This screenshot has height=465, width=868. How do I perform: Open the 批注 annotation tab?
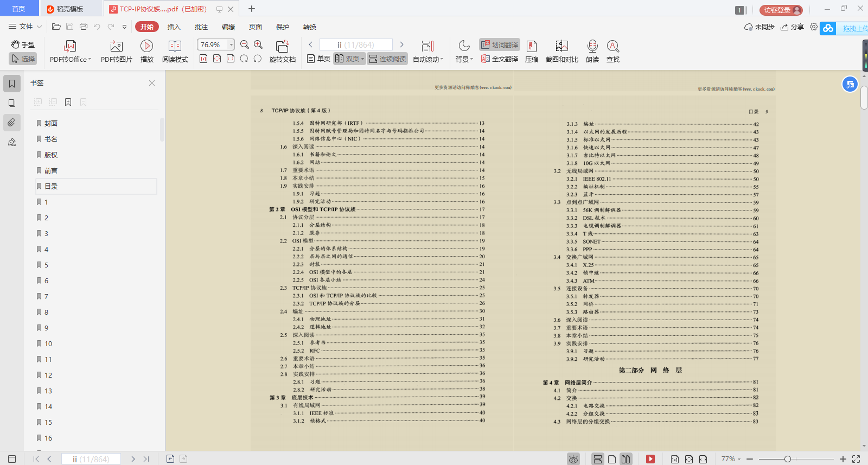[201, 27]
